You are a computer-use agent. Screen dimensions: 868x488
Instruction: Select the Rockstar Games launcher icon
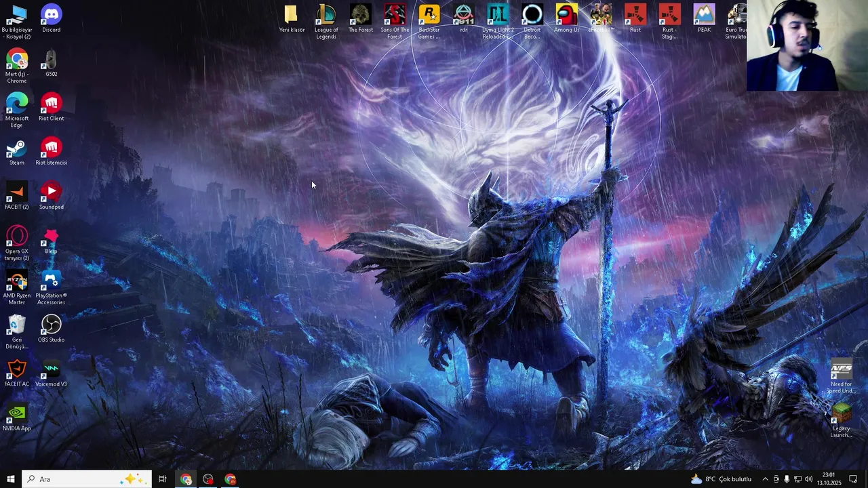click(x=429, y=22)
